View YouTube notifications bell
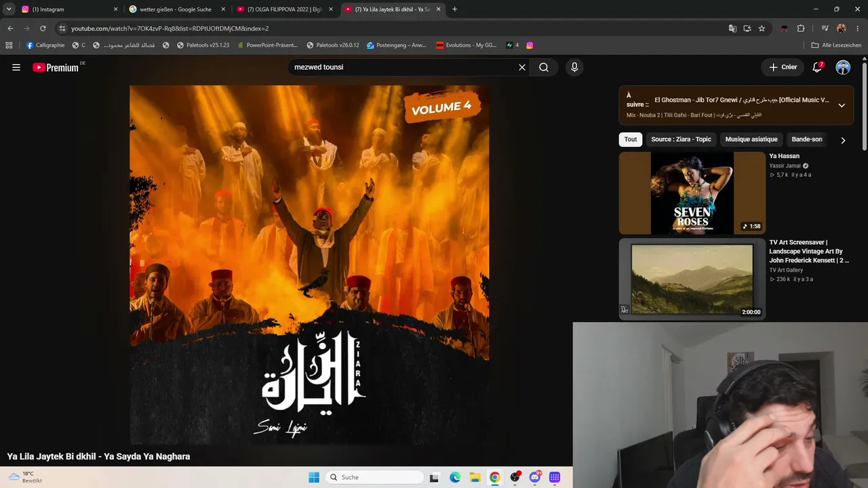The image size is (868, 488). 818,67
